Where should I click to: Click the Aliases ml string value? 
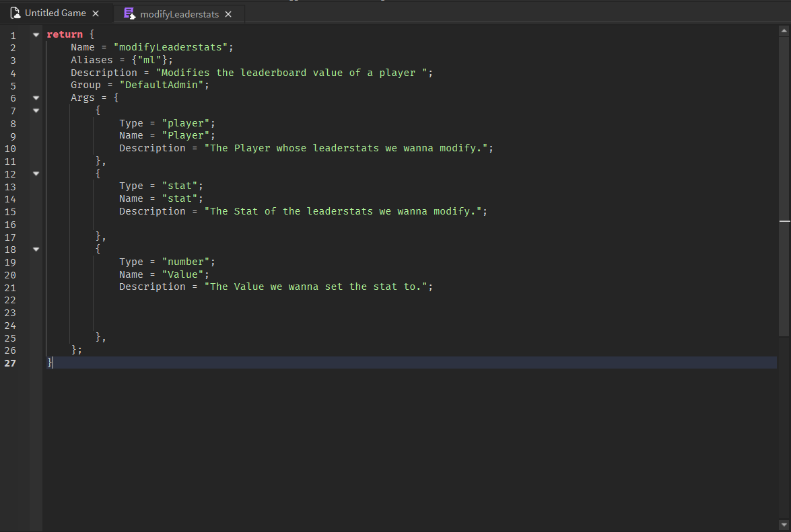click(149, 59)
